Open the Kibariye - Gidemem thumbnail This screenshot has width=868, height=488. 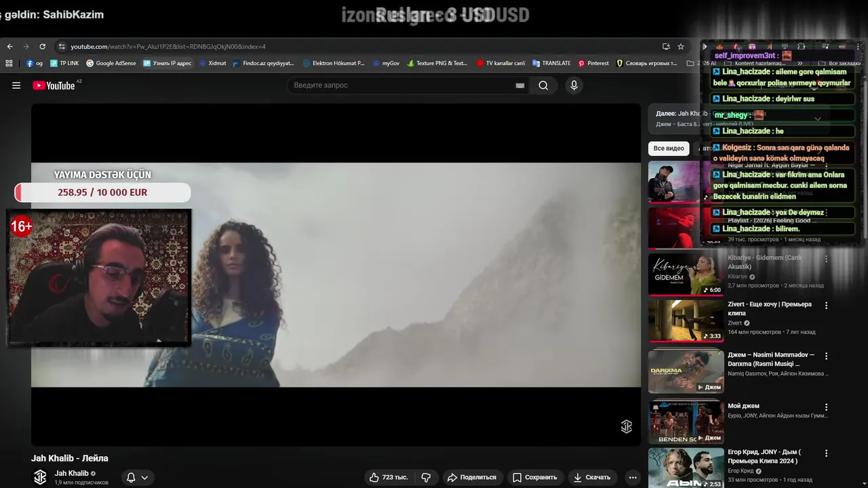(x=686, y=274)
